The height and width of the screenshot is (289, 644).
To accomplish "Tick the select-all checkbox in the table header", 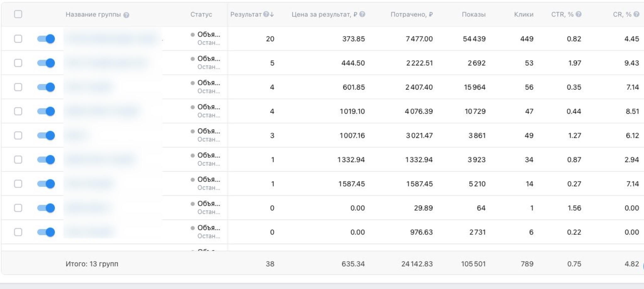I will click(18, 14).
